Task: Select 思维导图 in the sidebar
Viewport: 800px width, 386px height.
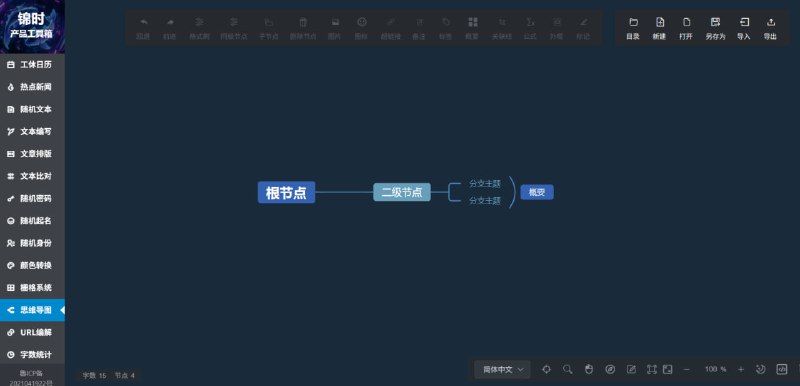Action: 33,310
